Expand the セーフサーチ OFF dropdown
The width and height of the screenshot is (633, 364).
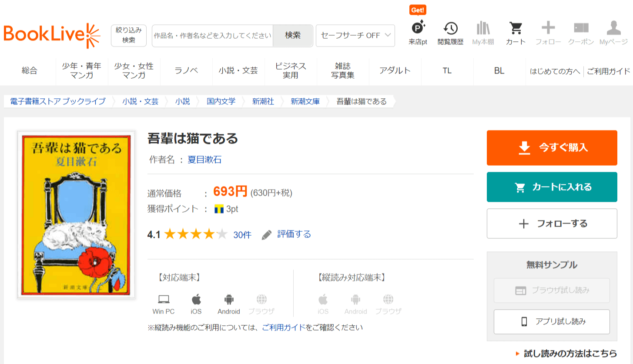tap(355, 36)
